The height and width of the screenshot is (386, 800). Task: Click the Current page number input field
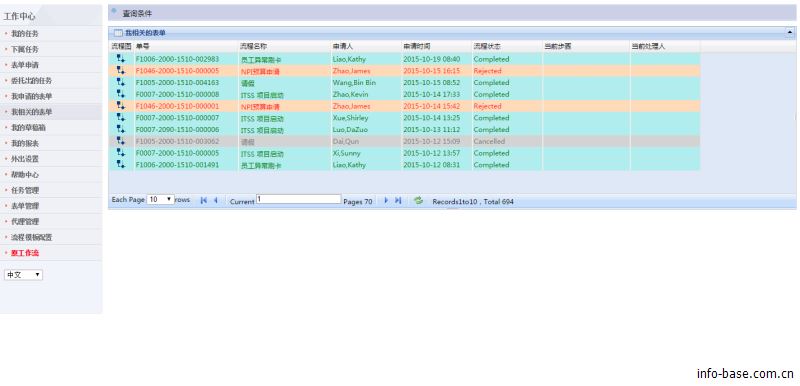(298, 199)
